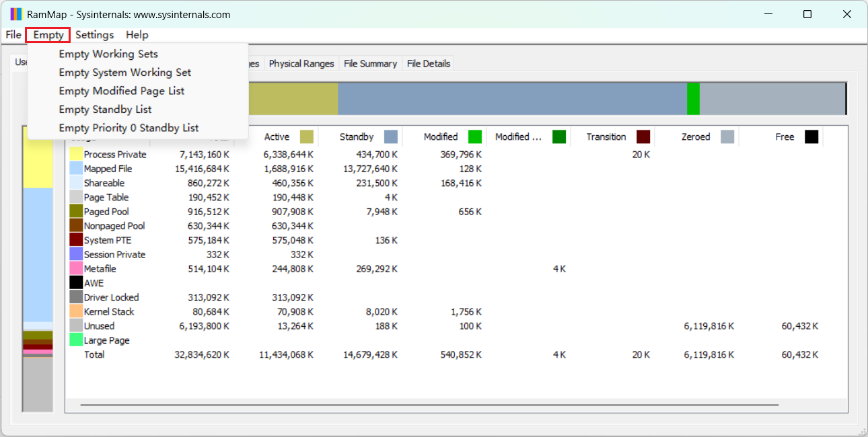Click the bright green Modified swatch
Viewport: 868px width, 437px height.
pyautogui.click(x=475, y=137)
